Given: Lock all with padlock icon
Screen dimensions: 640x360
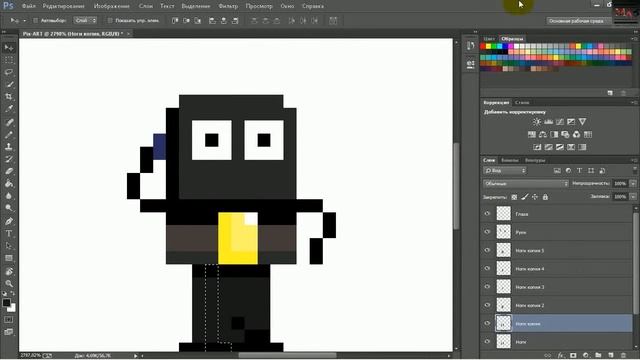Looking at the screenshot, I should [x=545, y=197].
